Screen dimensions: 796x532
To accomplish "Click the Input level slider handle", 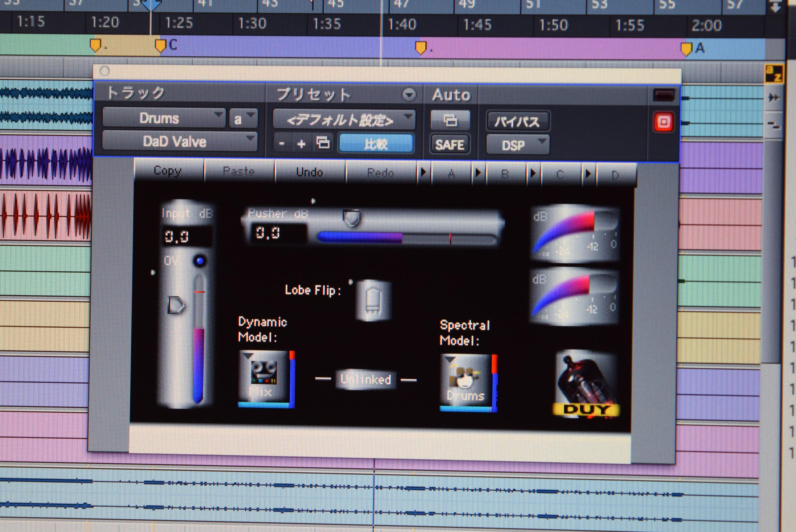I will (176, 305).
